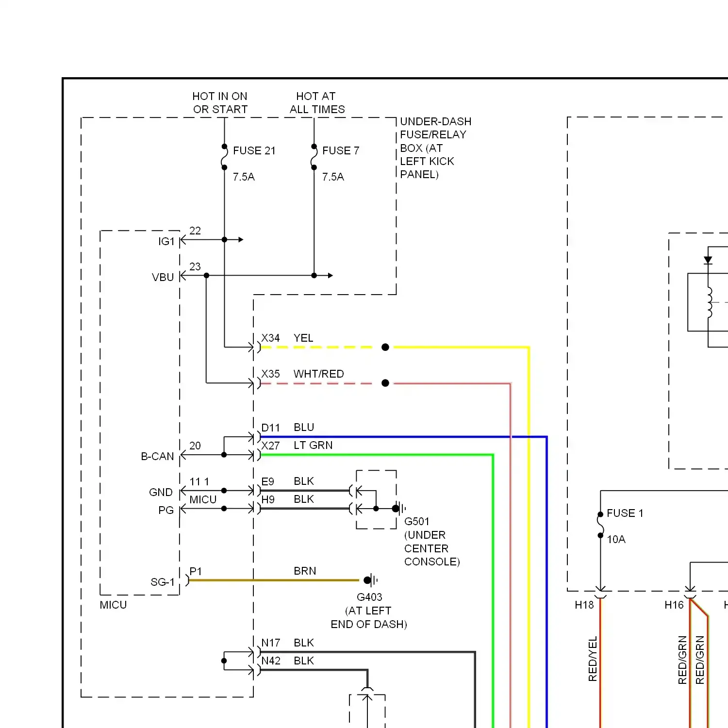
Task: Click the SG-1 terminal label
Action: (163, 581)
